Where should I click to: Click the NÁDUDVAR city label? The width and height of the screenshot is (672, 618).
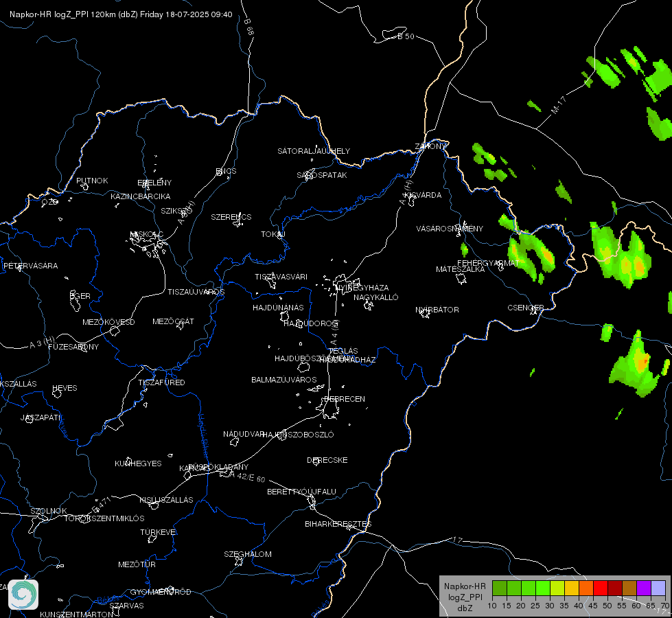[x=244, y=434]
